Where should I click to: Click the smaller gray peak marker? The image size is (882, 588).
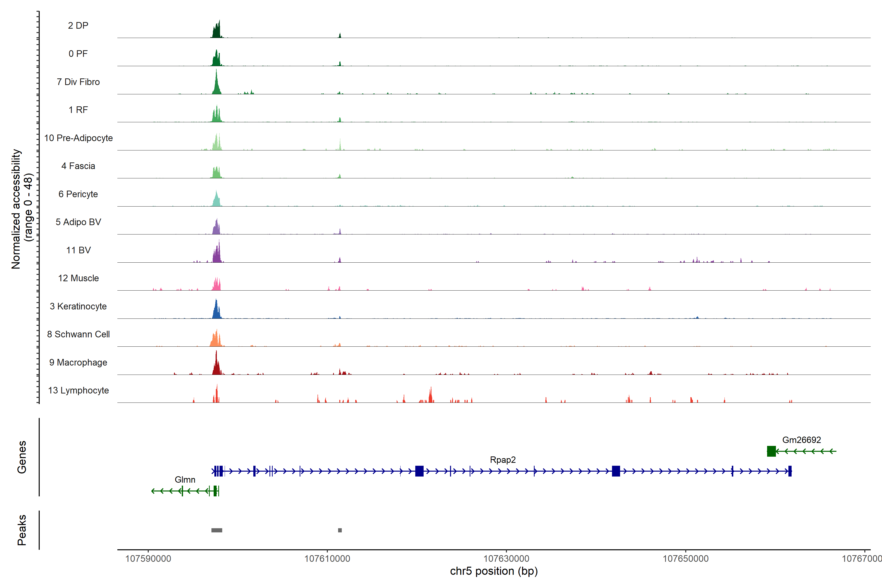pyautogui.click(x=340, y=530)
